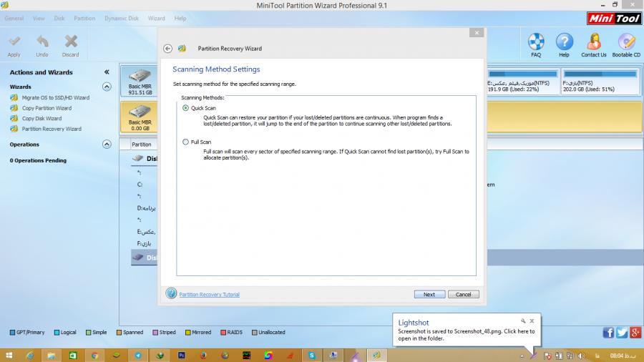This screenshot has width=644, height=362.
Task: Open the Facebook social icon
Action: coord(608,333)
